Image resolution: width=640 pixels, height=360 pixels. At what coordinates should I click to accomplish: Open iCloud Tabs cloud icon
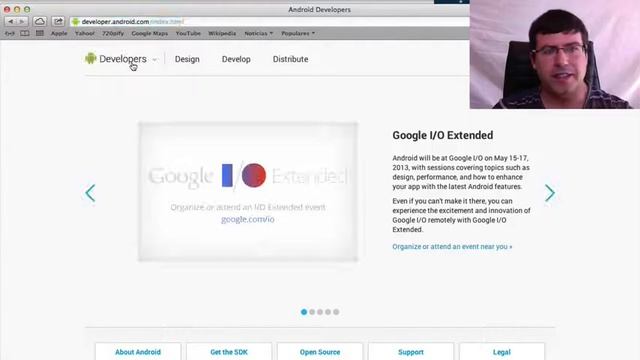tap(40, 21)
